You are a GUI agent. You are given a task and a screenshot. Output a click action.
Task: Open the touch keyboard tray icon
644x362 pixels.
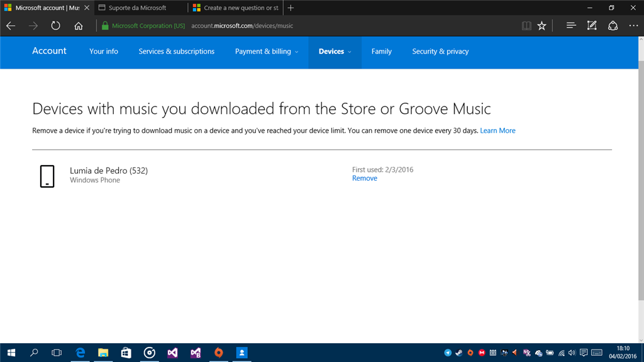597,353
